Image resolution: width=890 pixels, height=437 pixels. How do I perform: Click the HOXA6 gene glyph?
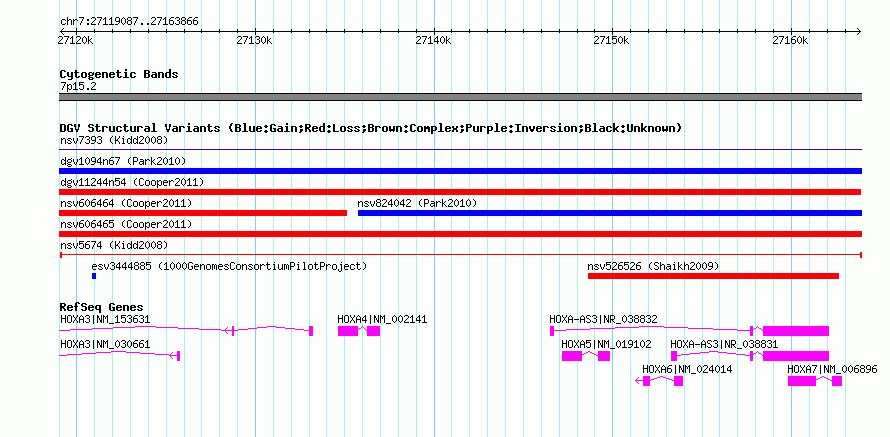coord(660,381)
